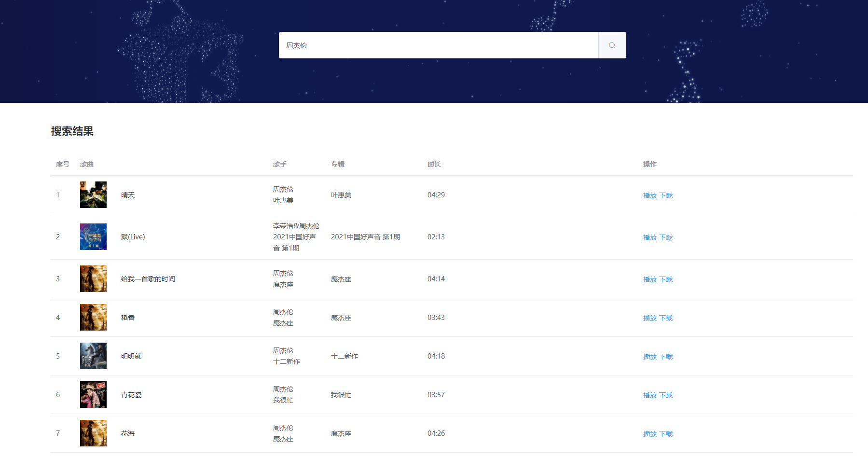Download the song 明明就

(x=666, y=357)
